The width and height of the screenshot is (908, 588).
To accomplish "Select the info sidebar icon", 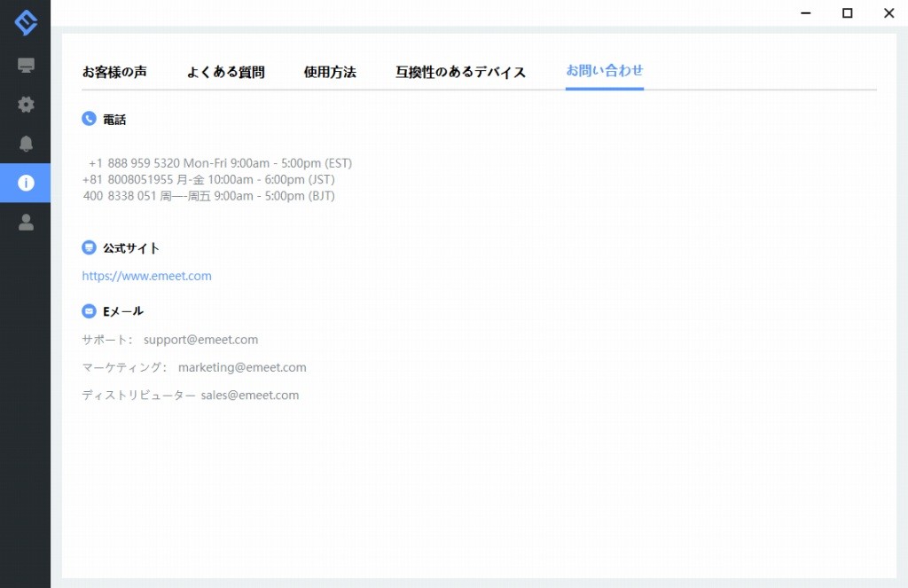I will tap(26, 183).
